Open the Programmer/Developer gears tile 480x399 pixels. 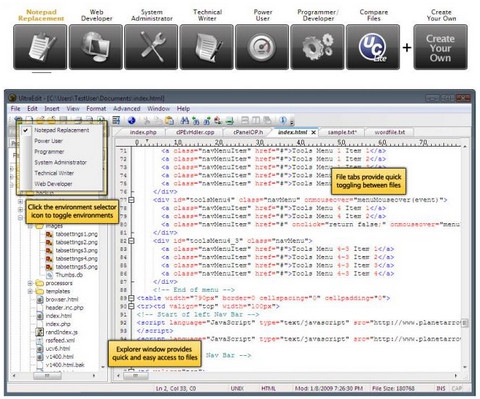click(317, 47)
